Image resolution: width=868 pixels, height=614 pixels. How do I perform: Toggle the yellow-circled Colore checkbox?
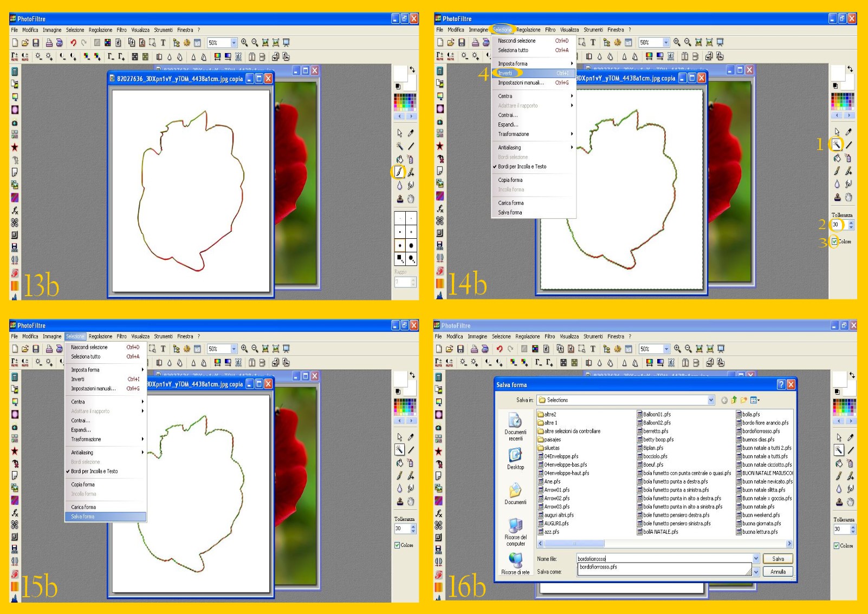834,241
